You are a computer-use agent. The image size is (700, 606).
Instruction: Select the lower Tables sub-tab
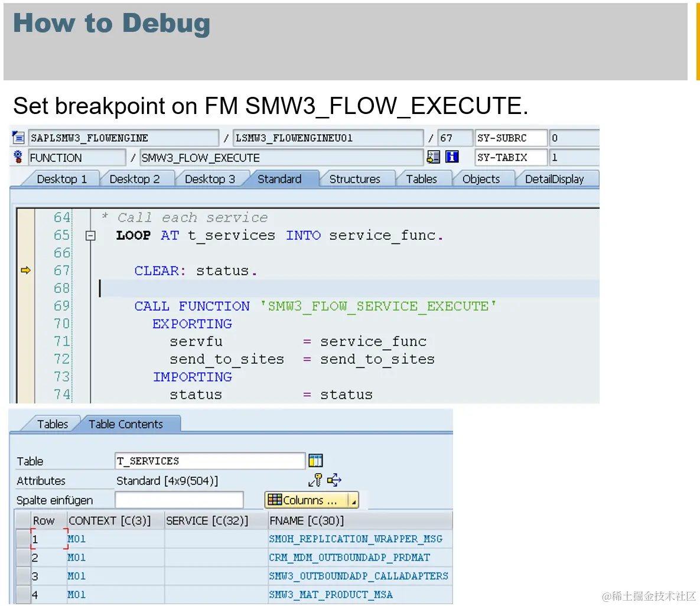[x=53, y=424]
